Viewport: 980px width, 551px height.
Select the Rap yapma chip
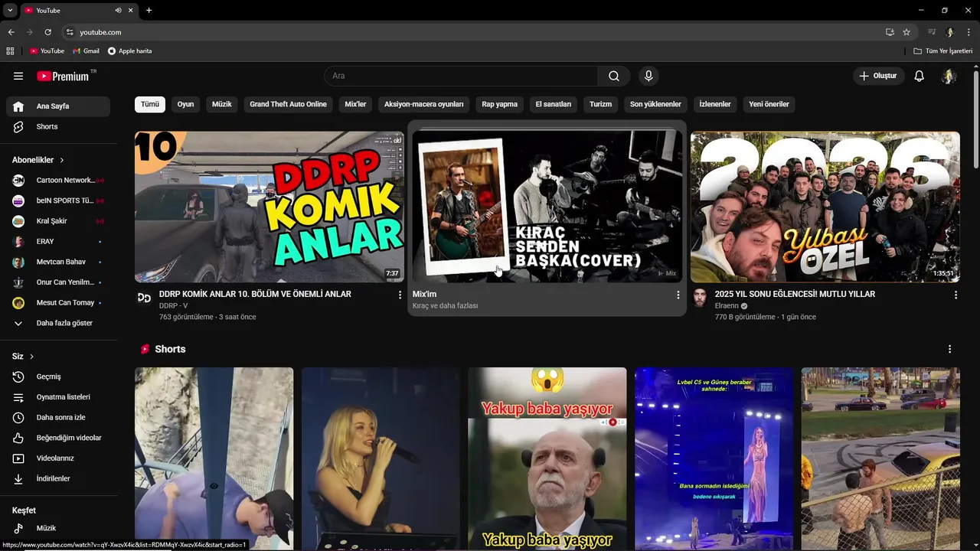499,104
